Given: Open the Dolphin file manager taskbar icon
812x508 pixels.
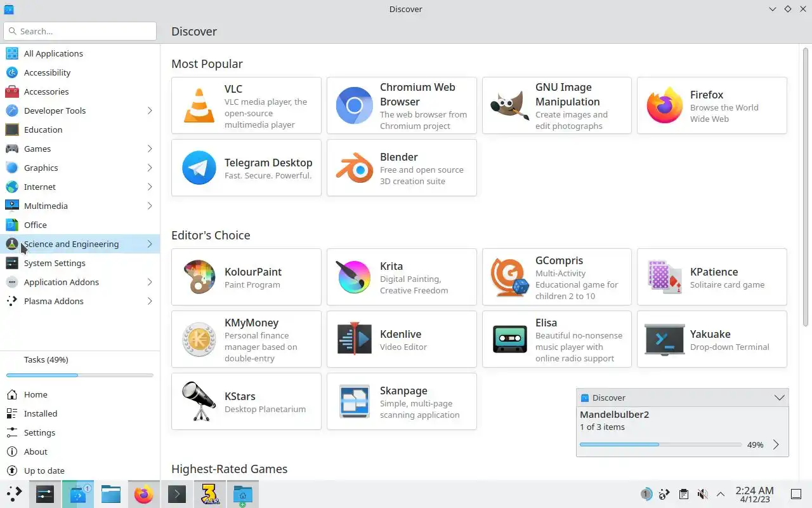Looking at the screenshot, I should pos(111,494).
